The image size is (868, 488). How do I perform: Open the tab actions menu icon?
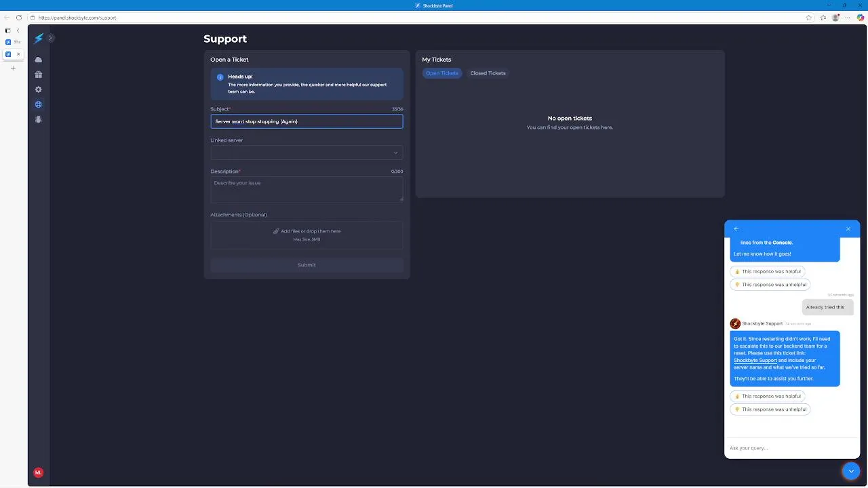(x=8, y=30)
